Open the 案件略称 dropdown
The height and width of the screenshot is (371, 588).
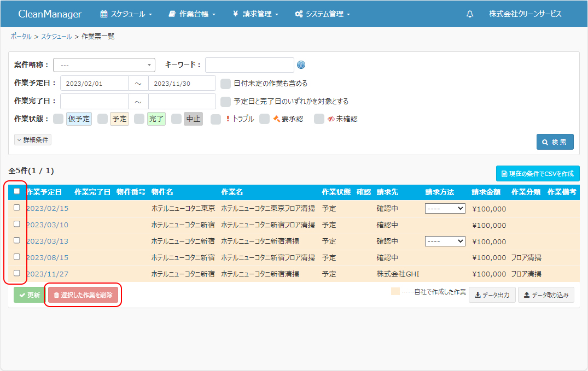(x=104, y=65)
